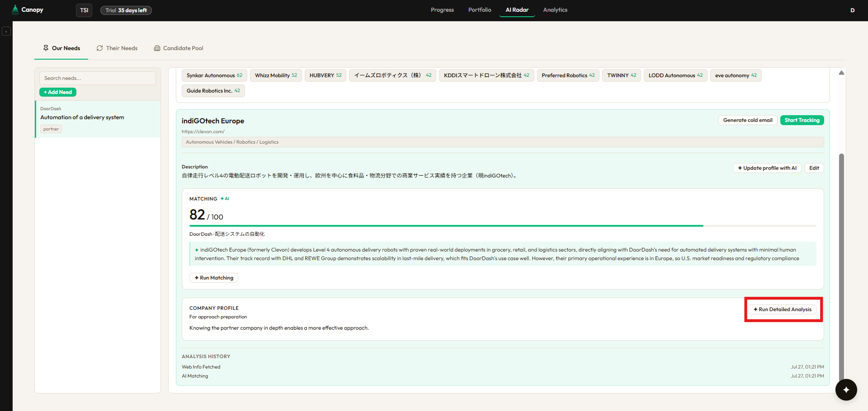This screenshot has width=868, height=411.
Task: Click Generate cold email button
Action: coord(748,120)
